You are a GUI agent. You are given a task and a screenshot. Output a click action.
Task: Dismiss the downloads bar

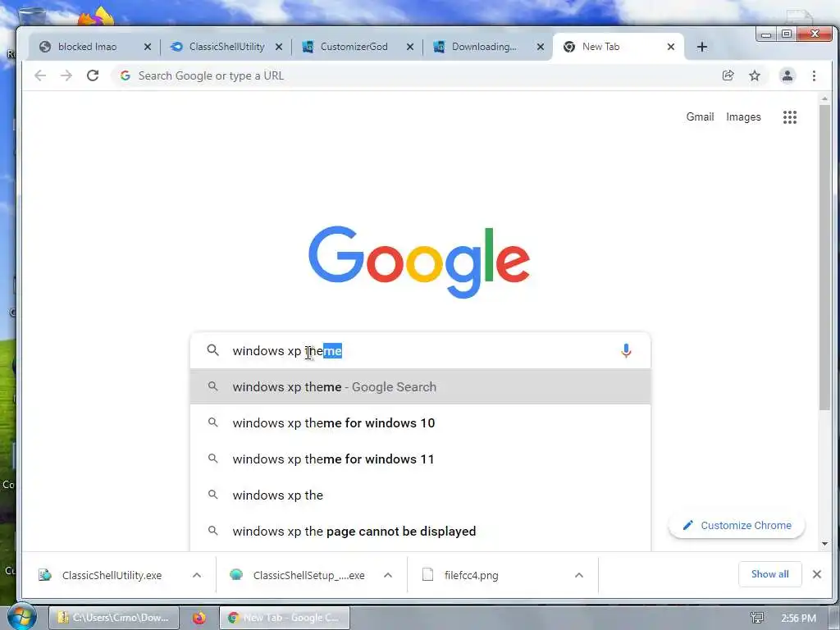tap(816, 574)
